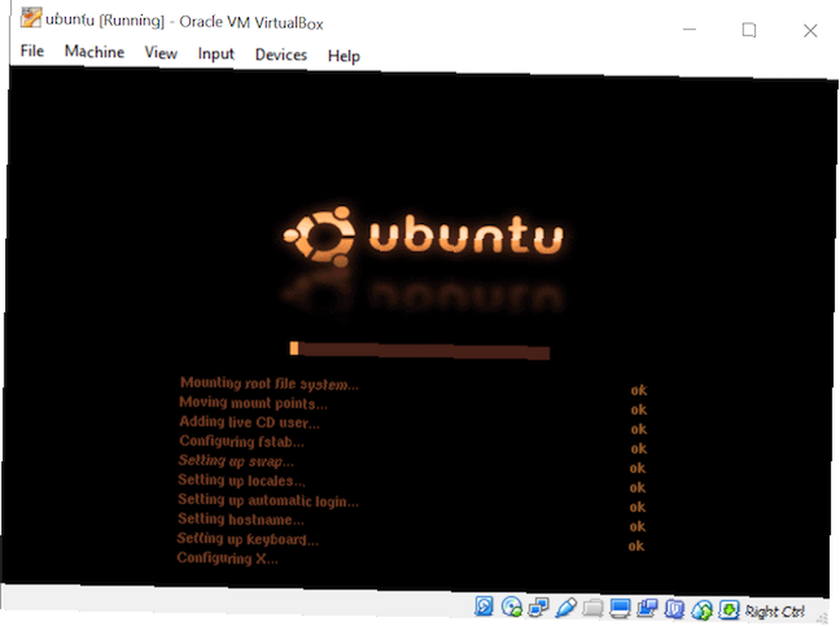Open the View menu
840x626 pixels.
pos(160,53)
